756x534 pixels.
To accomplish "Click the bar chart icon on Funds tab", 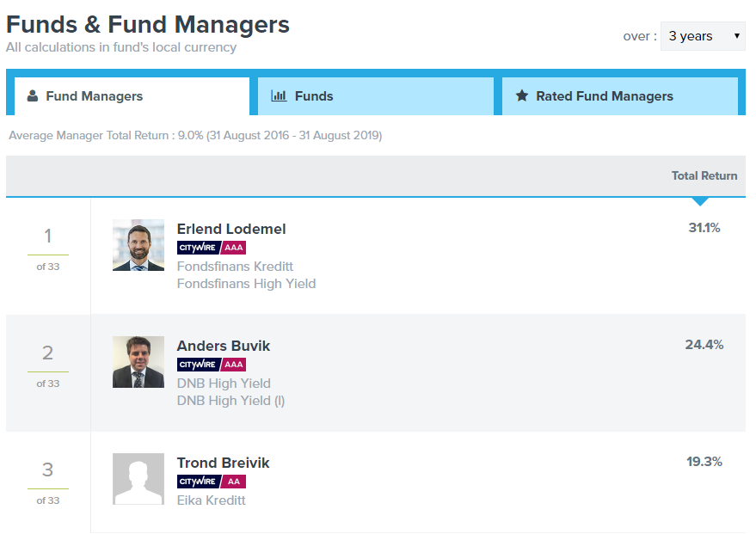I will click(x=279, y=96).
